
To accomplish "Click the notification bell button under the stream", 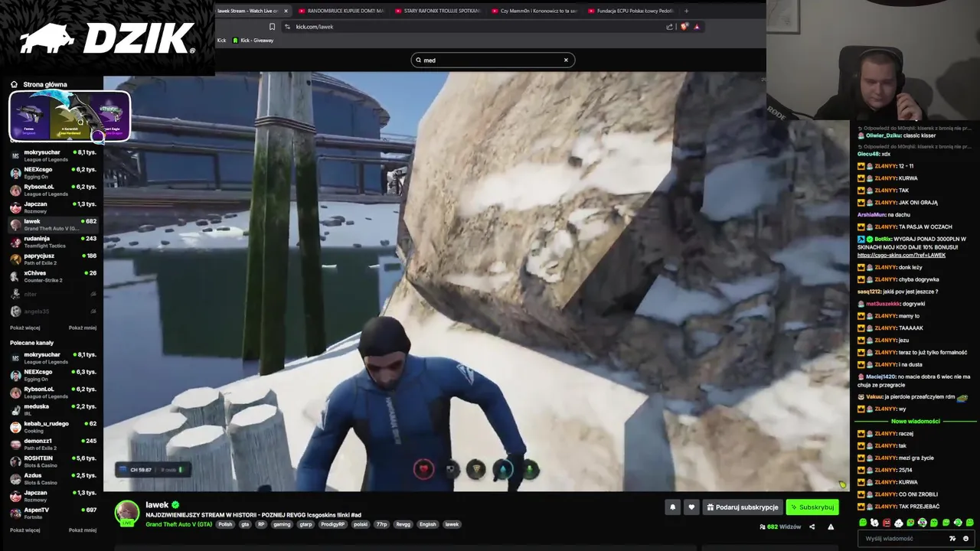I will tap(673, 507).
